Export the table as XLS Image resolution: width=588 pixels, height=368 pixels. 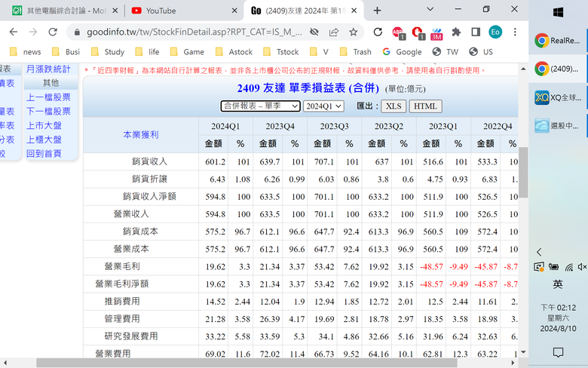(394, 106)
